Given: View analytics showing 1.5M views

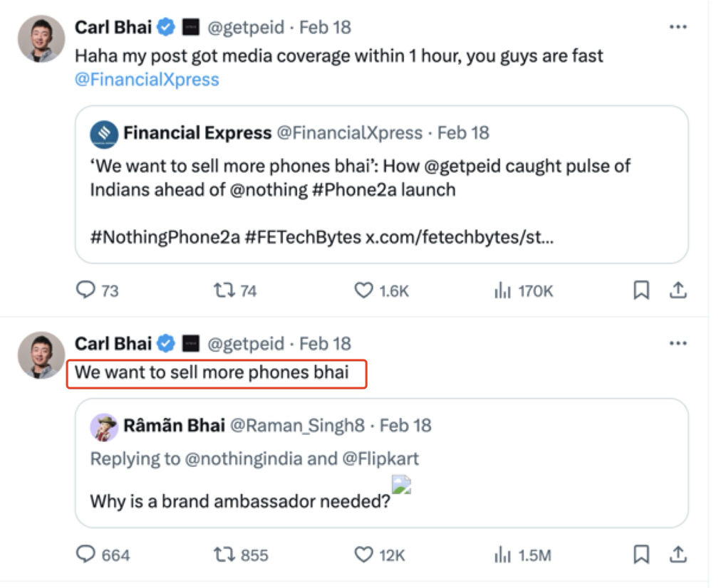Looking at the screenshot, I should click(503, 555).
